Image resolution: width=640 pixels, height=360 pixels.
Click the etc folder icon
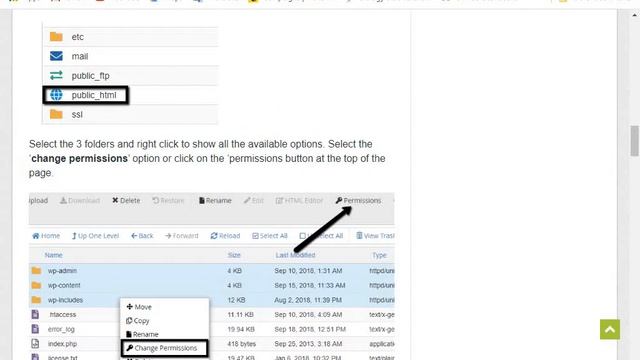pyautogui.click(x=56, y=37)
